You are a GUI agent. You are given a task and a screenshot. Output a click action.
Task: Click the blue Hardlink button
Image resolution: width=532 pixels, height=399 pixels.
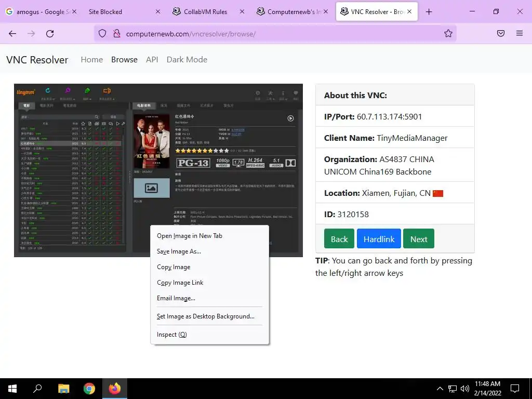point(379,238)
